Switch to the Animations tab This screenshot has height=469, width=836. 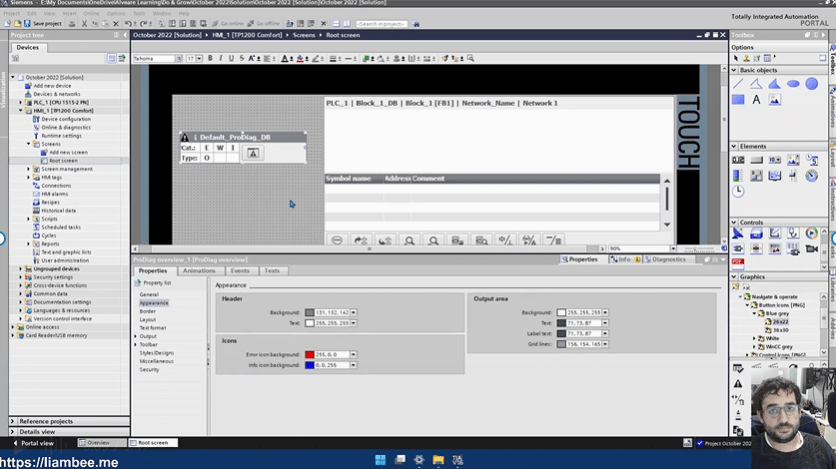pos(199,271)
